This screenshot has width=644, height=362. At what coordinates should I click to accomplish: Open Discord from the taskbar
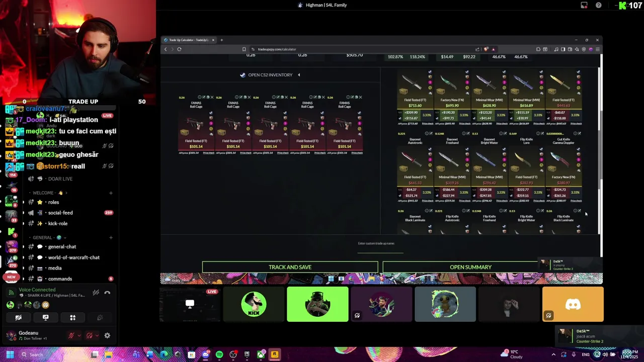(205, 354)
